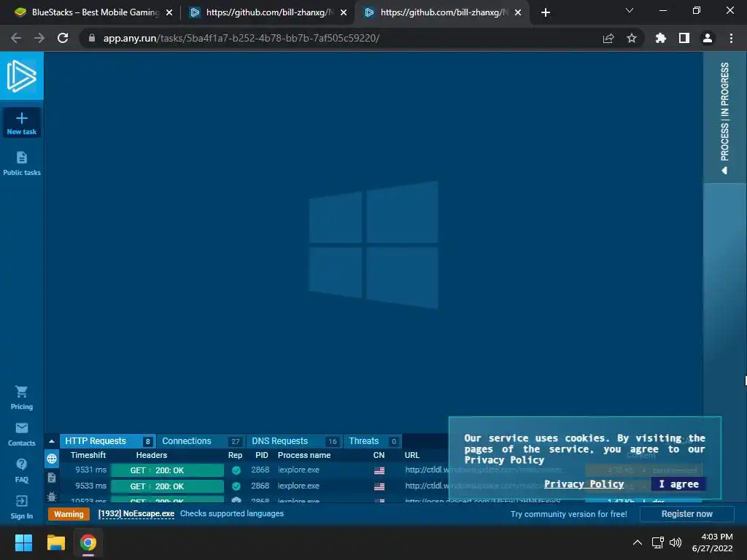
Task: Open the Chrome three-dot menu
Action: tap(731, 38)
